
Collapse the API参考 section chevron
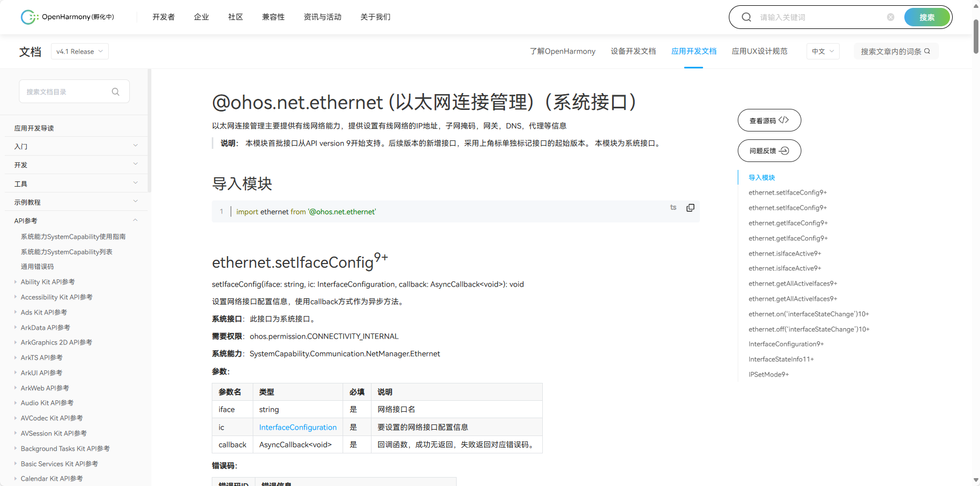[136, 220]
